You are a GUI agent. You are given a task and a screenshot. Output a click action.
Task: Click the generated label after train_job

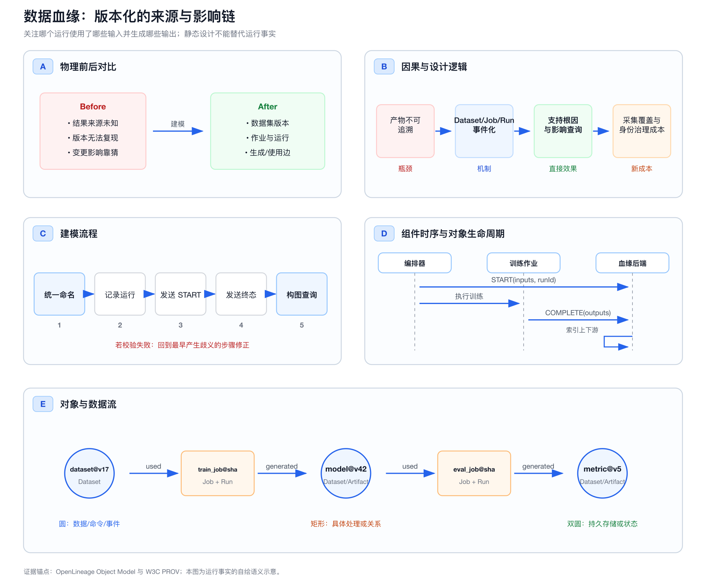(282, 466)
